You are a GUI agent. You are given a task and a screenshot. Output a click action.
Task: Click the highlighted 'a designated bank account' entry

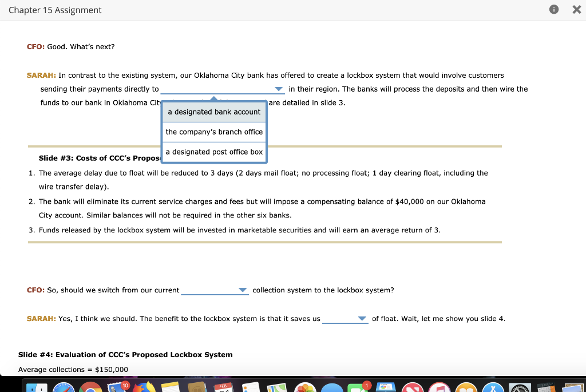(213, 112)
